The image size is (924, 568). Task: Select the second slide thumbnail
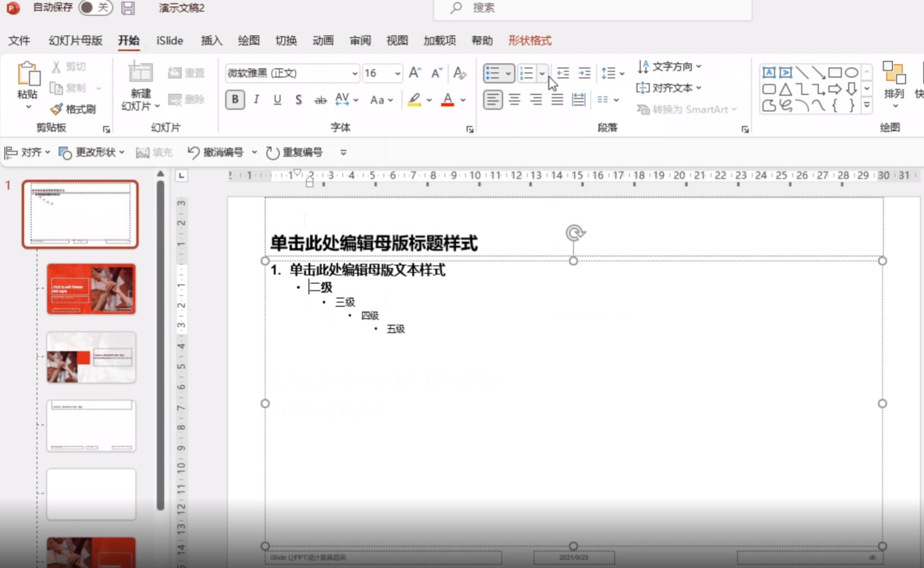coord(91,289)
